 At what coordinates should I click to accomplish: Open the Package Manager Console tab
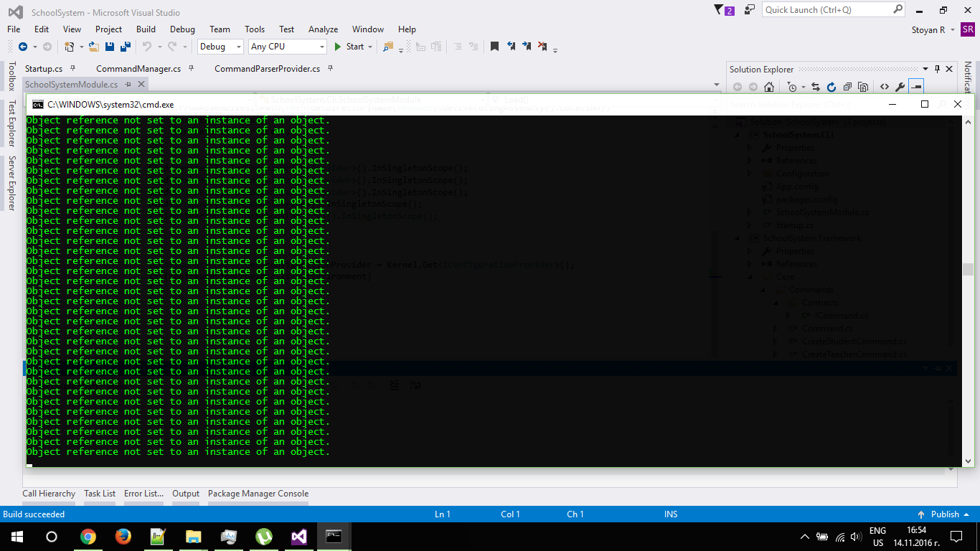[258, 494]
